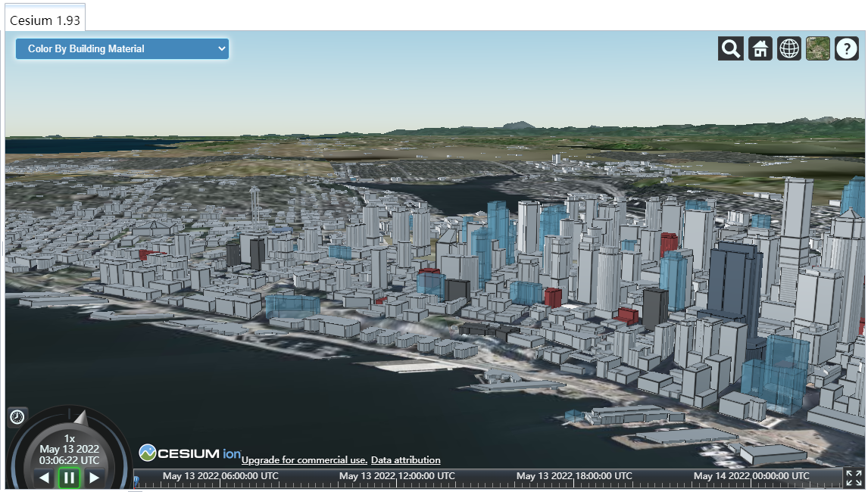
Task: Click the May 13 2022 date readout
Action: [x=69, y=450]
